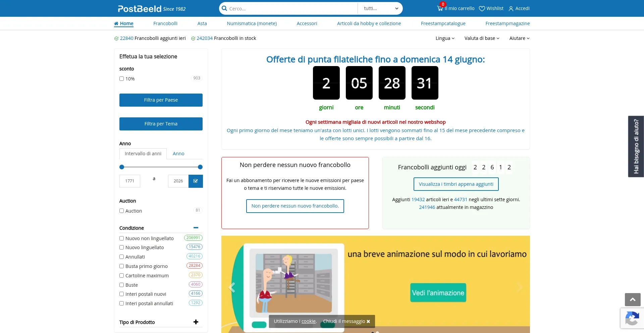Image resolution: width=644 pixels, height=333 pixels.
Task: Go to next slide in carousel
Action: tap(520, 287)
